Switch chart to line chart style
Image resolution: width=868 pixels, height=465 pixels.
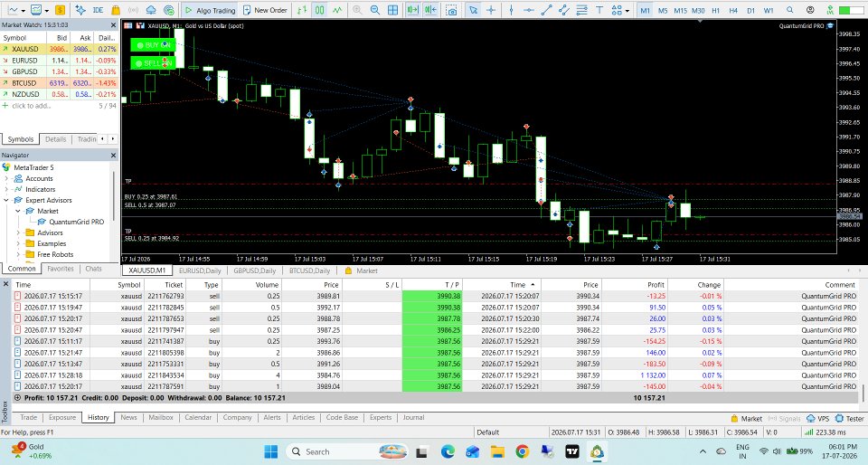(337, 10)
